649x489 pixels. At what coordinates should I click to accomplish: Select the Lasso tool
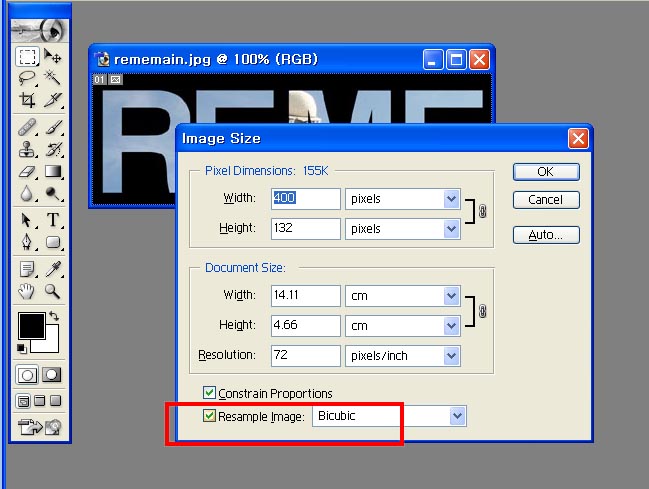pyautogui.click(x=27, y=78)
